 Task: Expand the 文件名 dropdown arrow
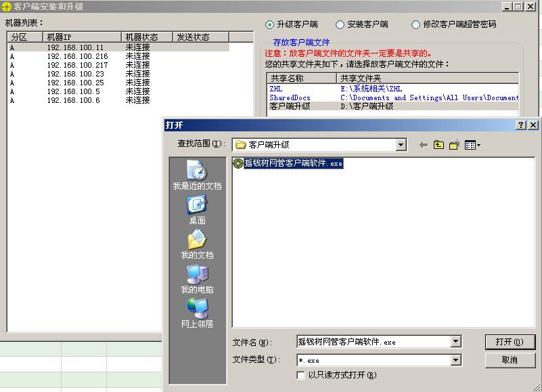pos(456,342)
